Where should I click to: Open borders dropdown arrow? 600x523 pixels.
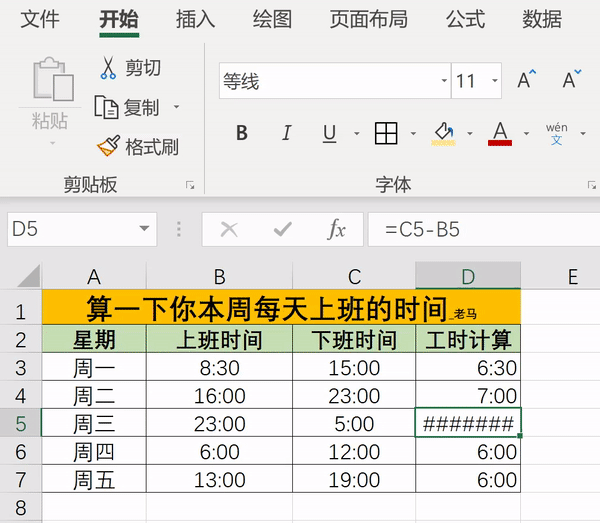[x=413, y=134]
